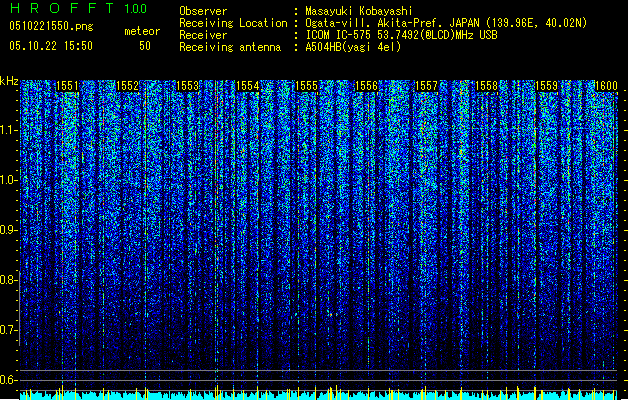Click the 1.1 kHz axis label
This screenshot has height=400, width=629.
9,130
